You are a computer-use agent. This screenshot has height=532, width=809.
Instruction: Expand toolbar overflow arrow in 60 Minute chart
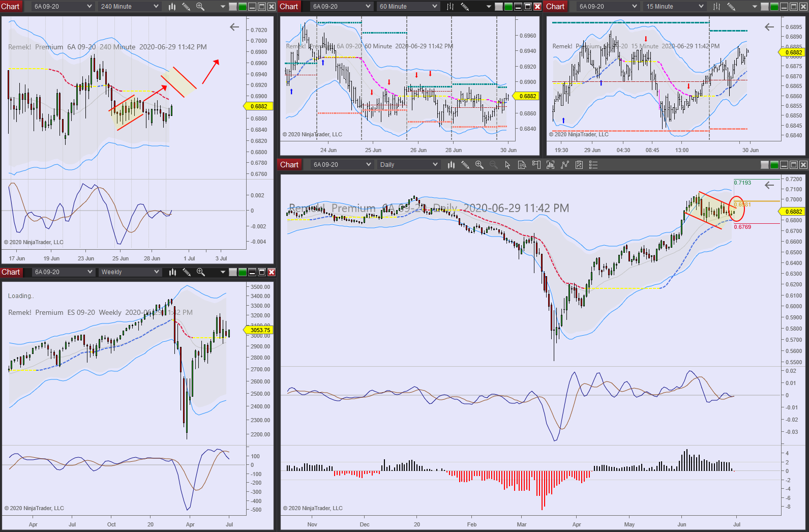pos(489,7)
